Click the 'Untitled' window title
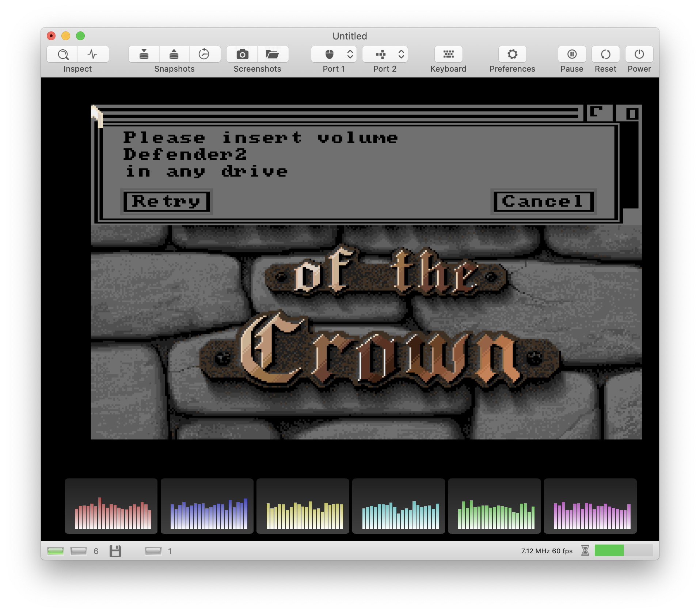700x614 pixels. click(x=350, y=36)
